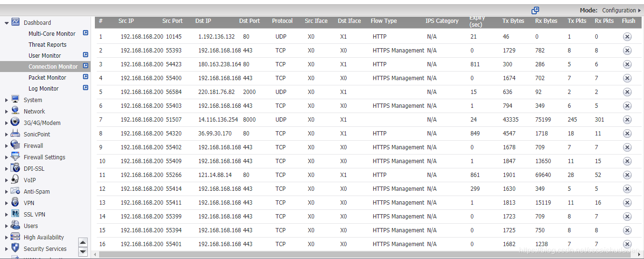Click the SonicPoint icon

(x=15, y=134)
